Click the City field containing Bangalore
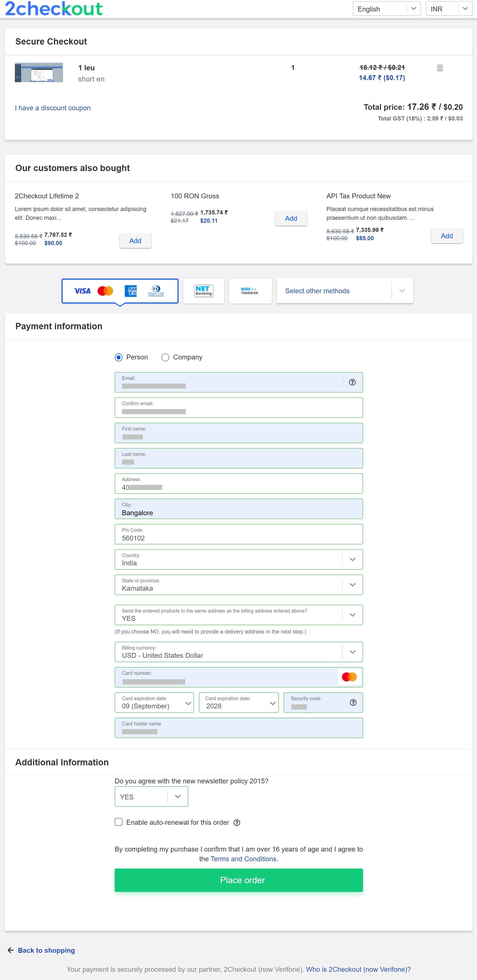Viewport: 477px width, 980px height. tap(239, 509)
